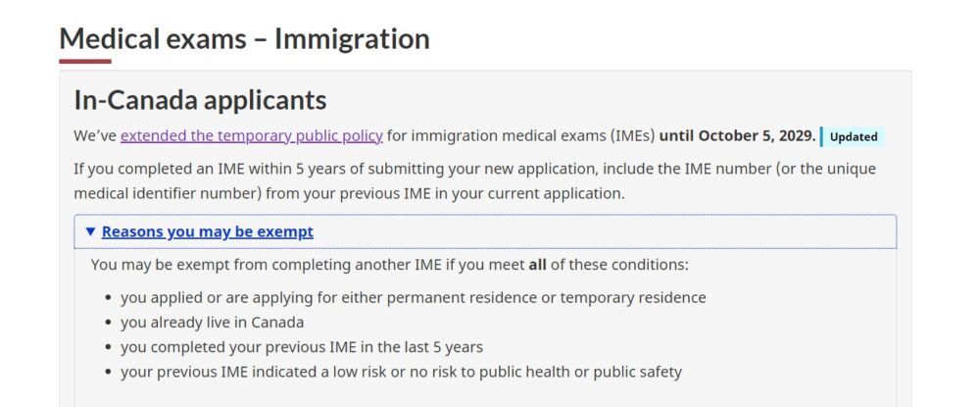This screenshot has height=407, width=980.
Task: Click the bullet 'you already live in Canada'
Action: (x=213, y=323)
